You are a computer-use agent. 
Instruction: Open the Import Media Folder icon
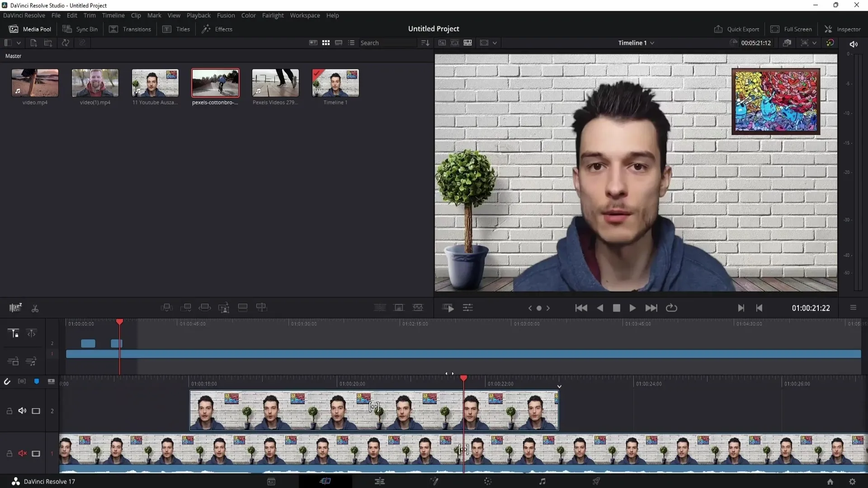[48, 43]
